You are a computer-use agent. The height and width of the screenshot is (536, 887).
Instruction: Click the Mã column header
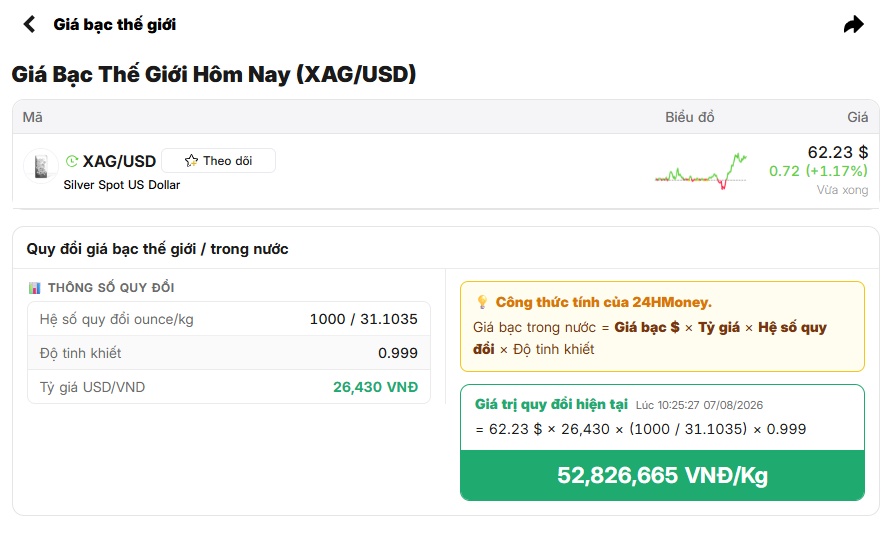pyautogui.click(x=32, y=117)
